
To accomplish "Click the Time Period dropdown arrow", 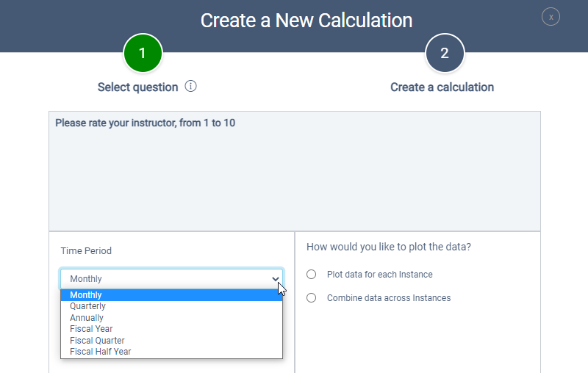I will point(276,279).
